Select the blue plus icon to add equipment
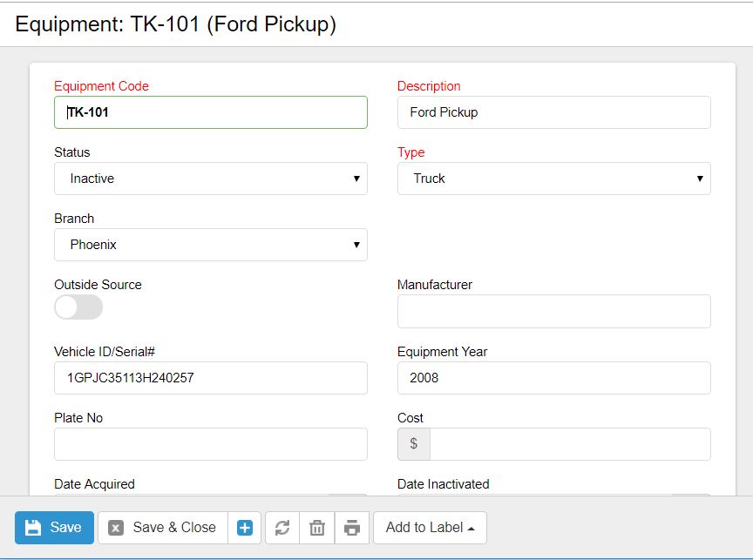The width and height of the screenshot is (753, 560). [x=245, y=527]
